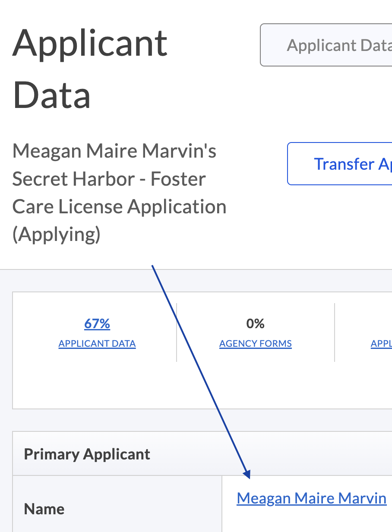Go to the APPLICANT DATA progress link
This screenshot has width=392, height=532.
tap(97, 344)
